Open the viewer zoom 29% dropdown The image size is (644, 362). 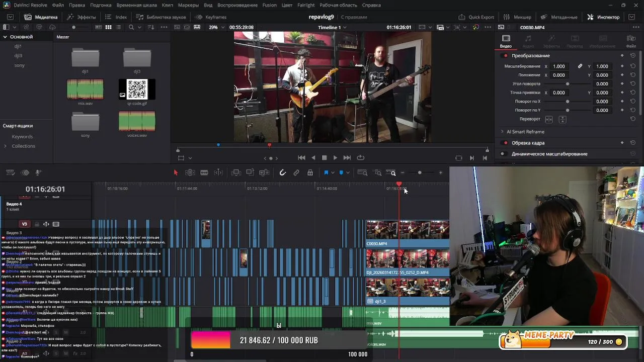216,27
